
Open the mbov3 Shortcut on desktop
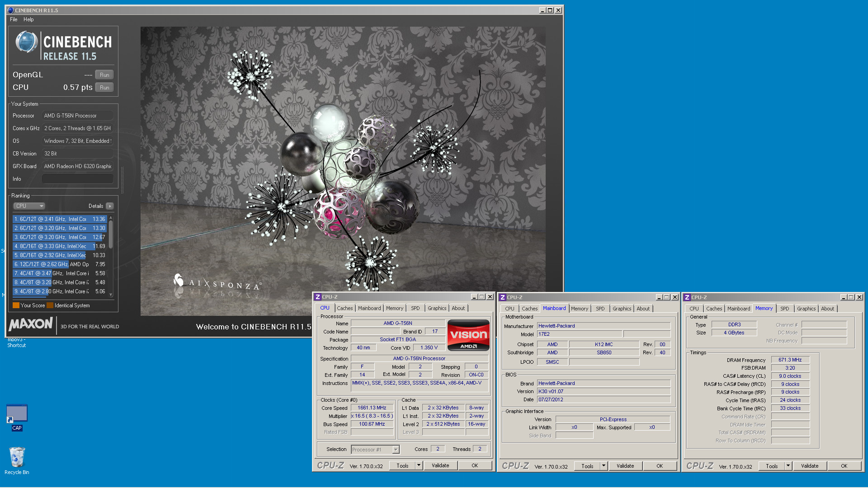pyautogui.click(x=17, y=342)
